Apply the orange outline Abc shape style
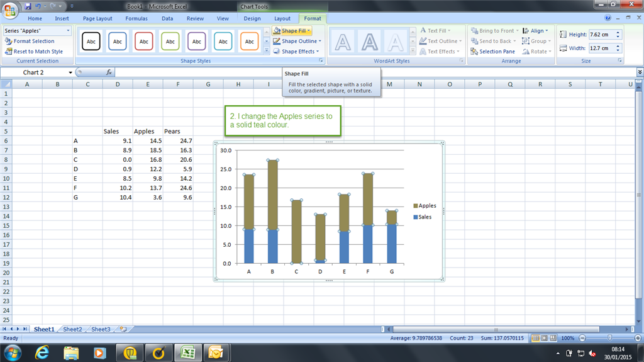The image size is (644, 362). point(249,42)
